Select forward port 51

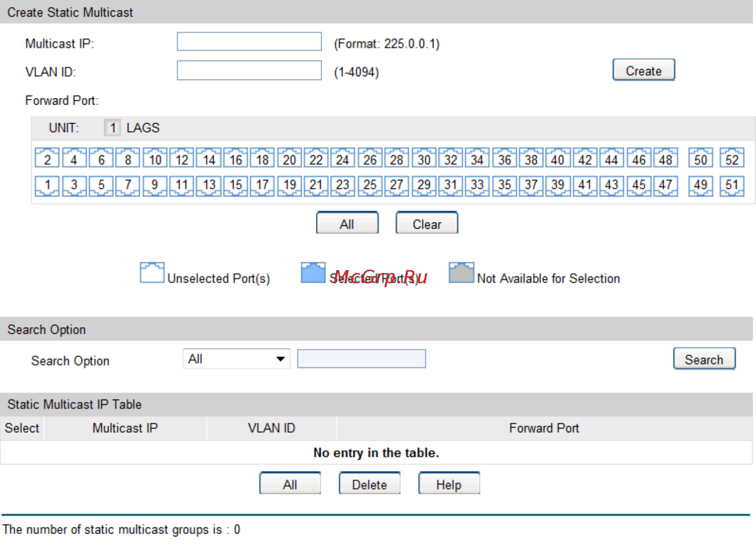[x=732, y=186]
